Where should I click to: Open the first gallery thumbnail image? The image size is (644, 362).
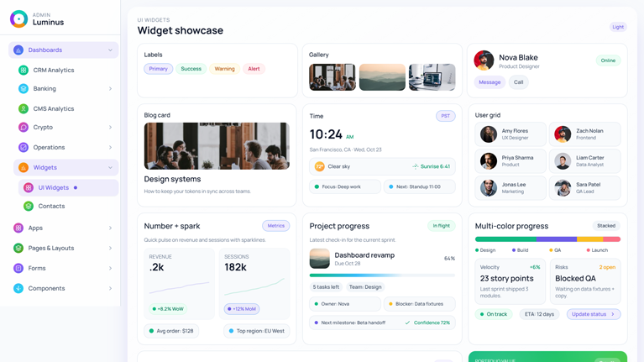(x=332, y=77)
